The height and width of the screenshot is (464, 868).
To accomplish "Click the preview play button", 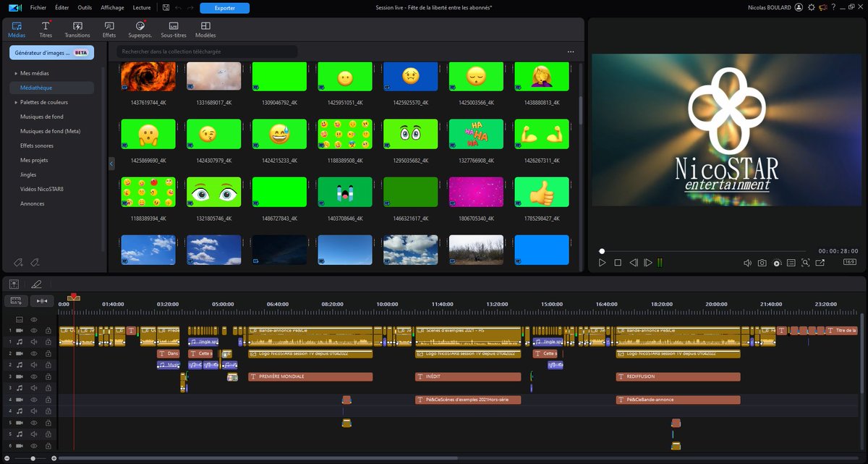I will point(603,263).
